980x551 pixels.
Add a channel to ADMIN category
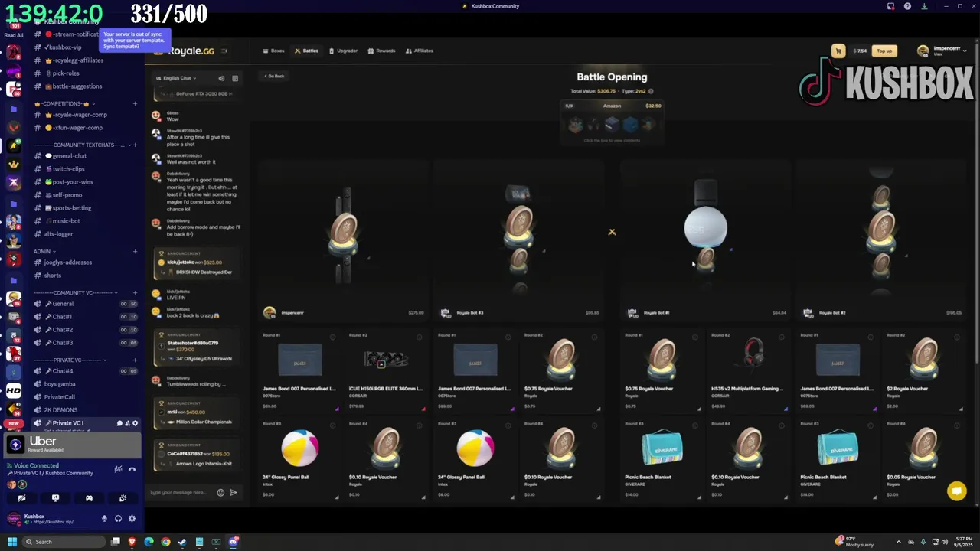pos(135,251)
